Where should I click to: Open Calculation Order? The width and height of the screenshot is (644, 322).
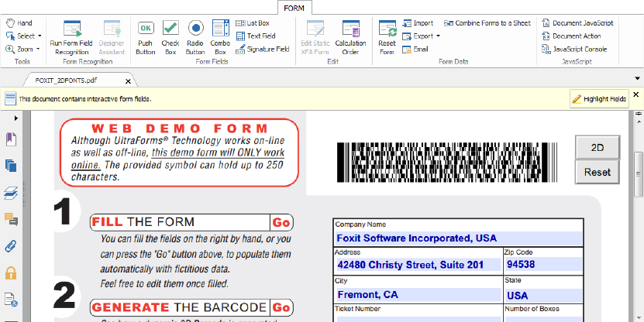click(x=350, y=37)
